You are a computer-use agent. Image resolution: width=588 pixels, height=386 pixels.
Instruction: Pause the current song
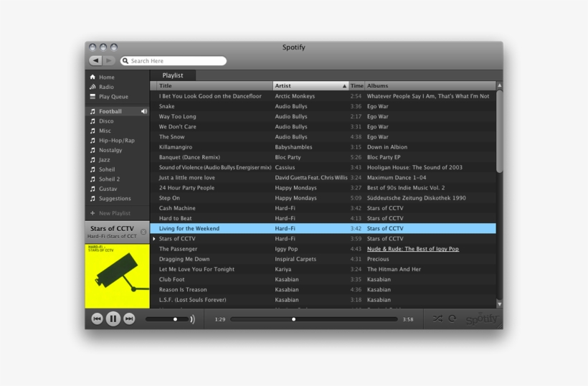113,319
